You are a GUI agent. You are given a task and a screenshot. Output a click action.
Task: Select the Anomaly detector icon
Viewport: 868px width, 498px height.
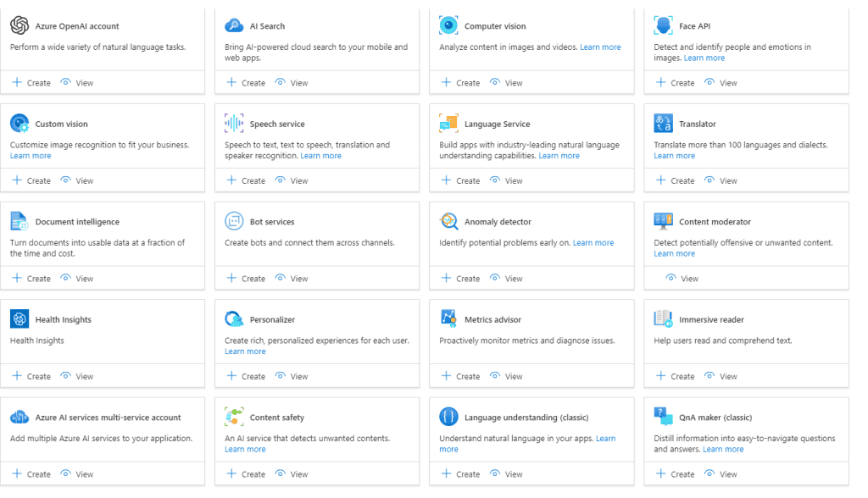click(x=448, y=222)
